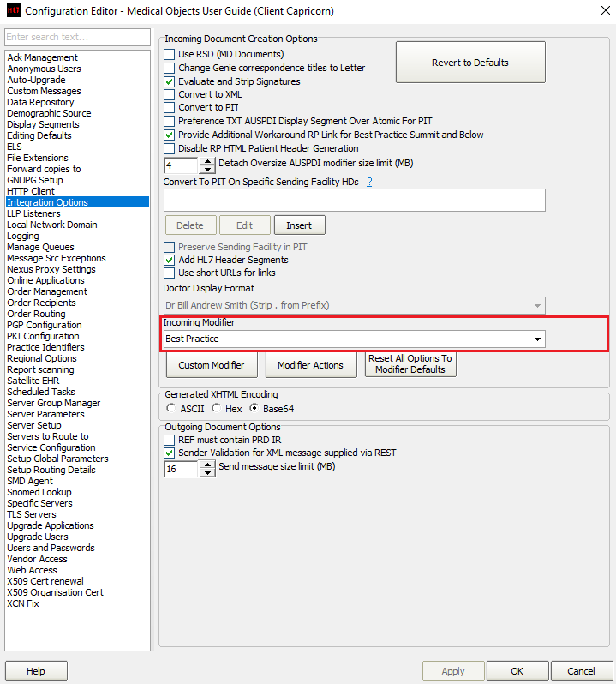
Task: Uncheck Provide Additional Workaround RP Link
Action: pos(169,135)
